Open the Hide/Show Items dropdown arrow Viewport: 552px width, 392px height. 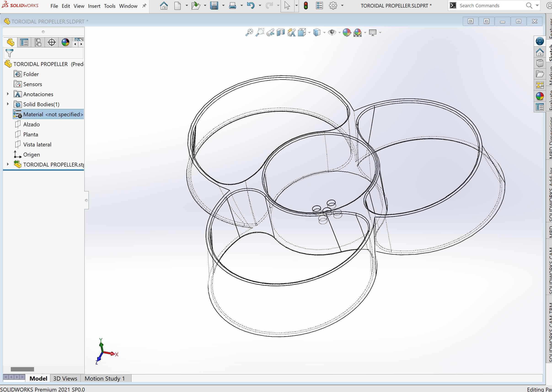pos(339,33)
